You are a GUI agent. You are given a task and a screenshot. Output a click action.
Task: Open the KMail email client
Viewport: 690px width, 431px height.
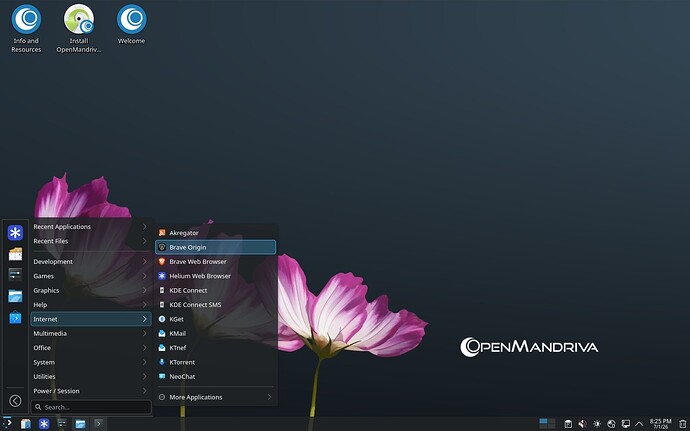coord(216,334)
